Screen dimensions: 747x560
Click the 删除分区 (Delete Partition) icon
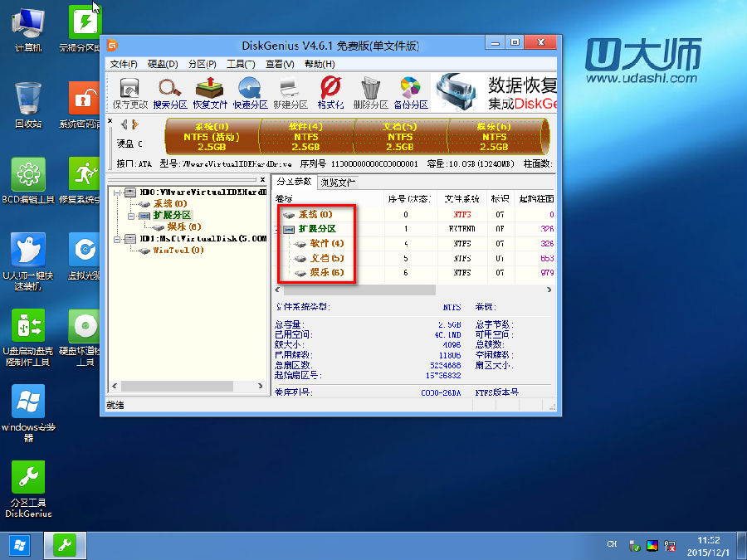tap(370, 92)
